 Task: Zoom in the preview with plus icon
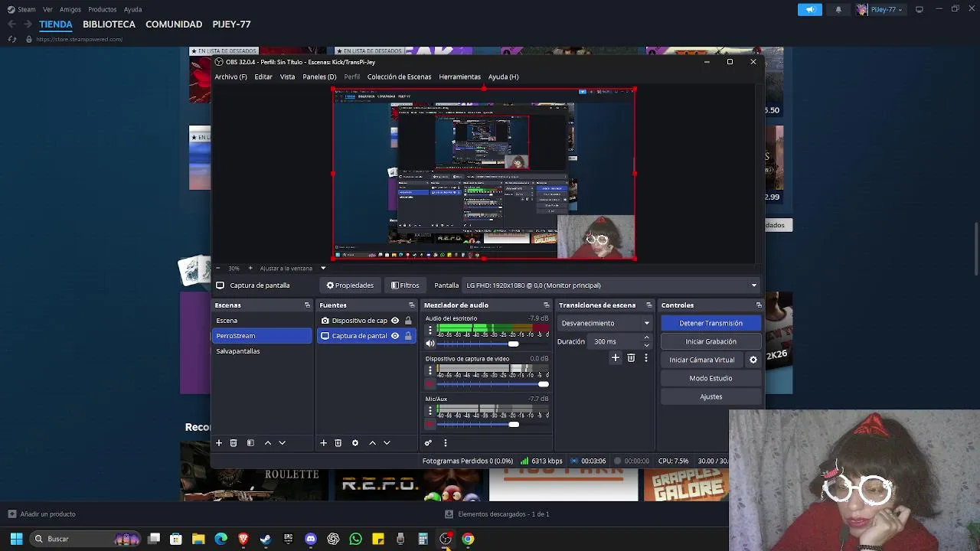[250, 269]
